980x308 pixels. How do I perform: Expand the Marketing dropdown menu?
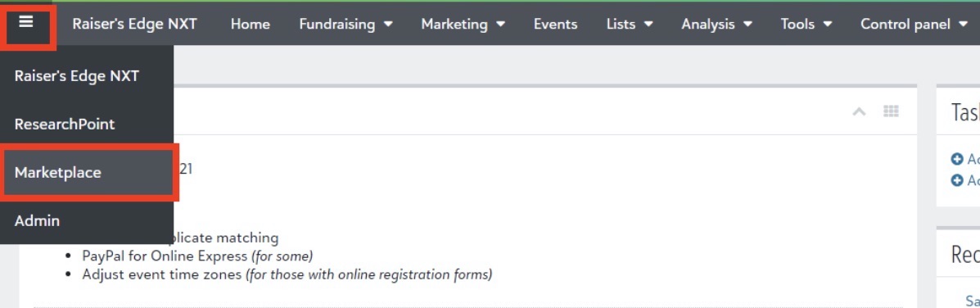click(x=463, y=25)
